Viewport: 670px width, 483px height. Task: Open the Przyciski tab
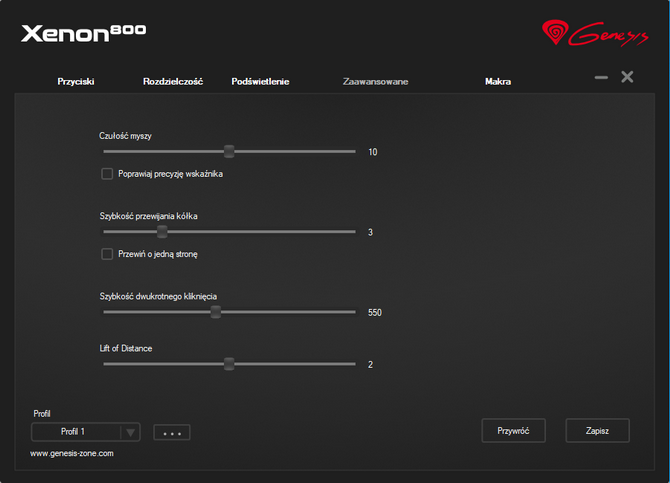pos(76,81)
